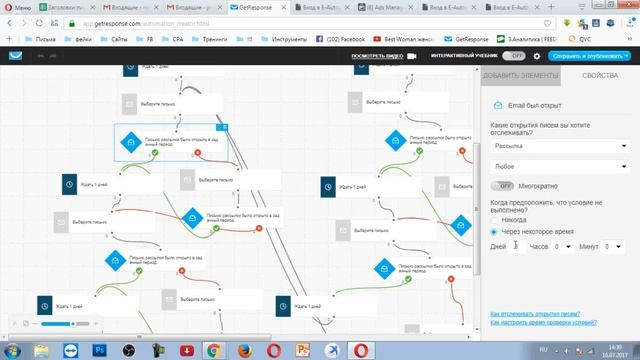Screen dimensions: 640x360
Task: Click the green arrow extension icon in Opera toolbar
Action: [x=567, y=23]
